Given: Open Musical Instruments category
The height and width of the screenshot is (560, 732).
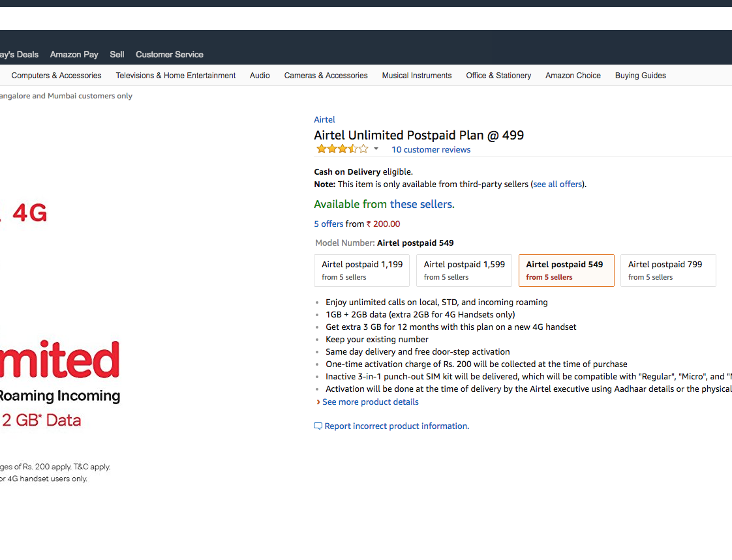Looking at the screenshot, I should [417, 76].
